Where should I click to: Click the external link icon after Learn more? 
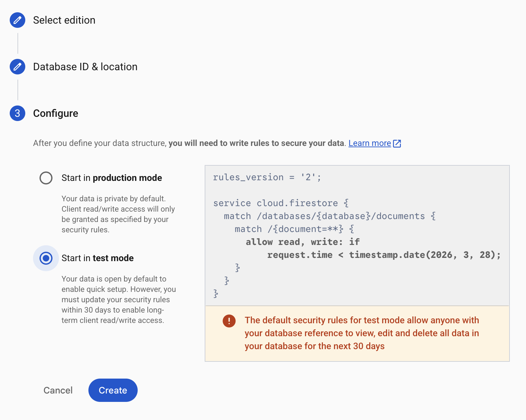(x=397, y=143)
